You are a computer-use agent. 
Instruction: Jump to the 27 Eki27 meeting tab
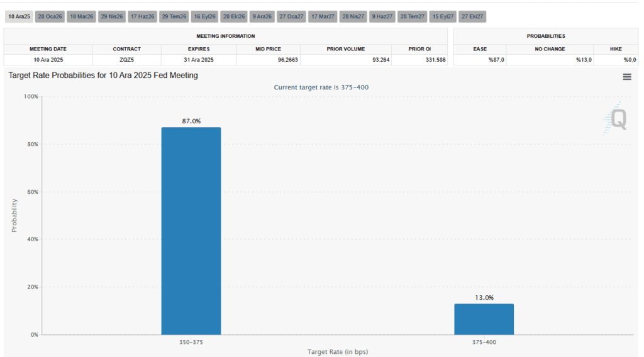click(x=472, y=16)
